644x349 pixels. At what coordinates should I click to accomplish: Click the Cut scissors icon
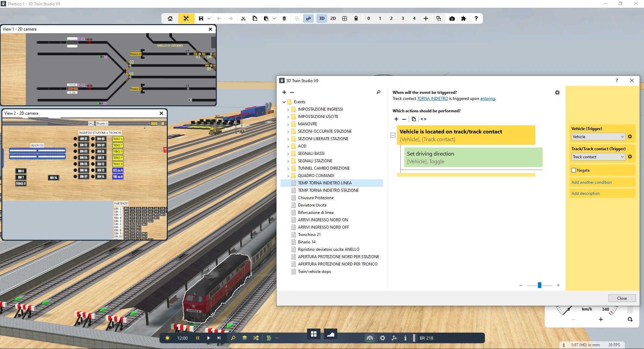[x=243, y=18]
